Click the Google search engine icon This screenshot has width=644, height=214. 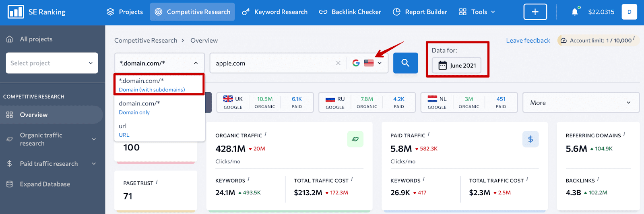[x=356, y=63]
